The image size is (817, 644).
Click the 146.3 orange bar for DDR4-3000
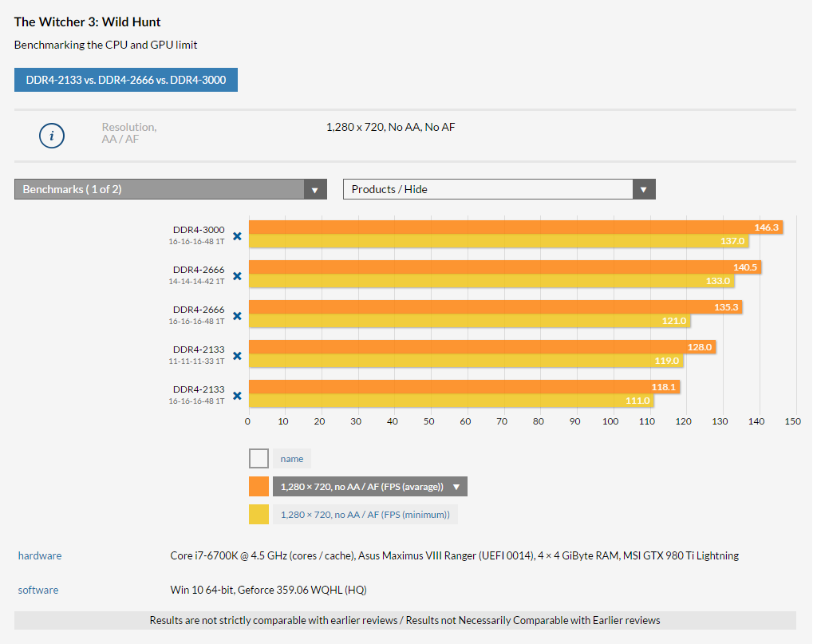click(516, 227)
